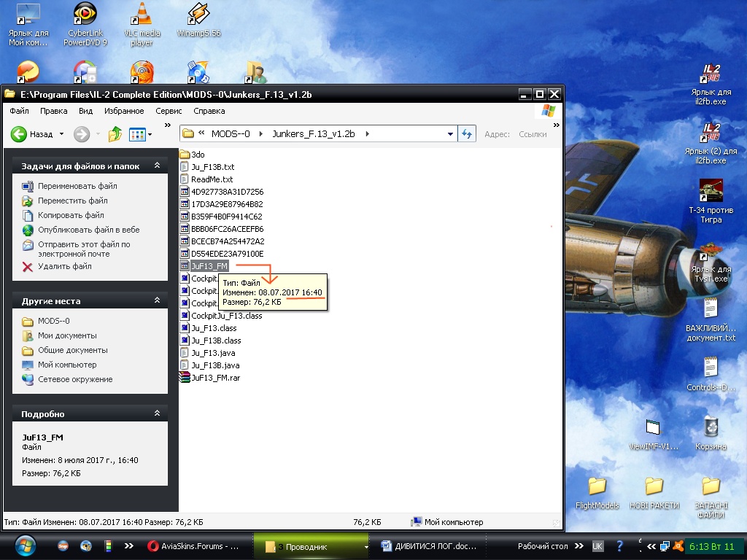This screenshot has width=747, height=560.
Task: Select Ju_F13.class file
Action: (x=208, y=327)
